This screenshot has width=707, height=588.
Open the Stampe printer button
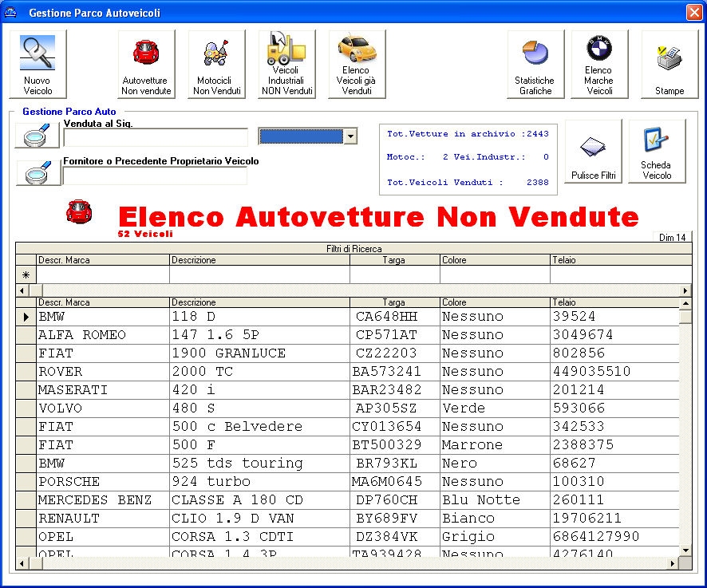pos(669,64)
